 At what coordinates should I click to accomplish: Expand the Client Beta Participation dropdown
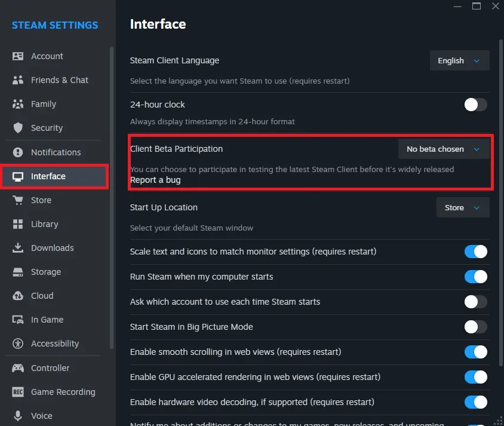coord(443,149)
